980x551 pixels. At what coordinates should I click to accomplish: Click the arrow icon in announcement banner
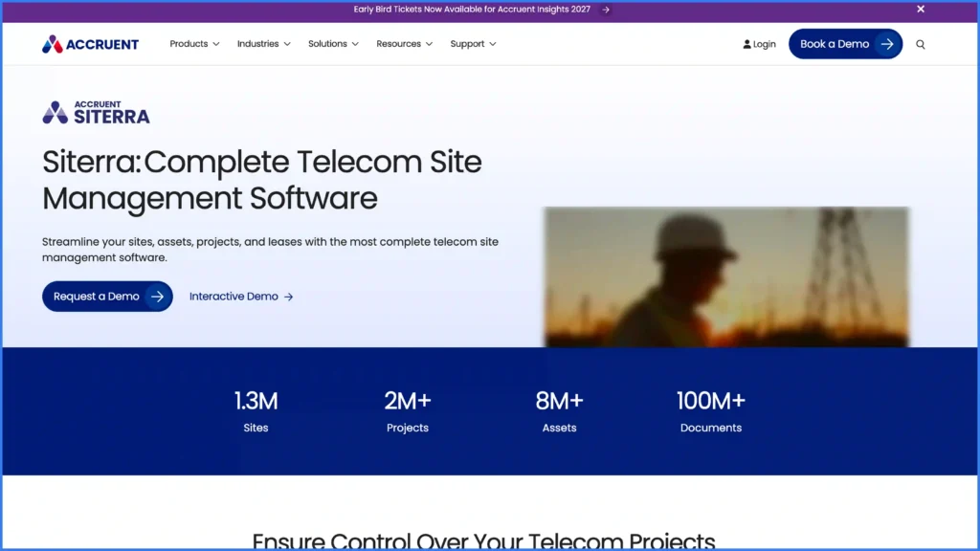[x=605, y=10]
